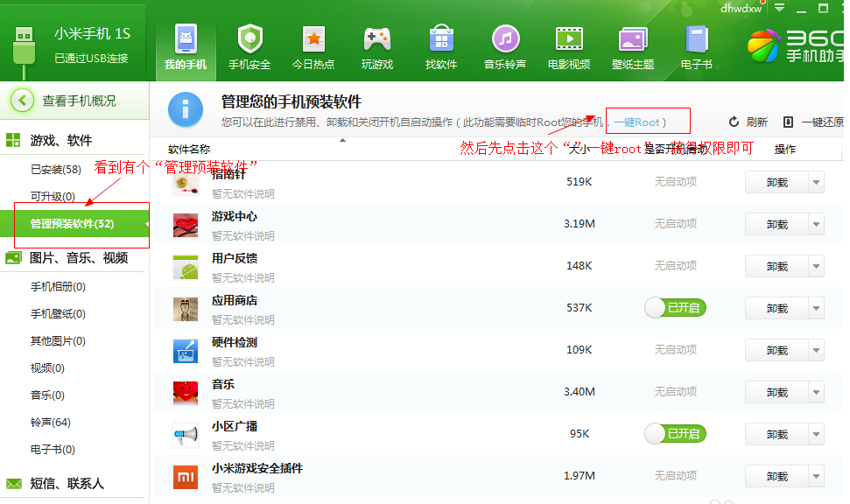Open the 我的手机 (My Phone) section
The width and height of the screenshot is (850, 504).
coord(186,49)
